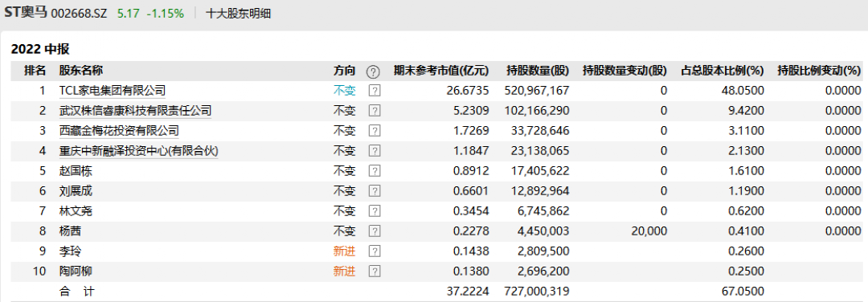Image resolution: width=868 pixels, height=302 pixels.
Task: Select shareholder name 陶阿柳
Action: click(x=76, y=271)
